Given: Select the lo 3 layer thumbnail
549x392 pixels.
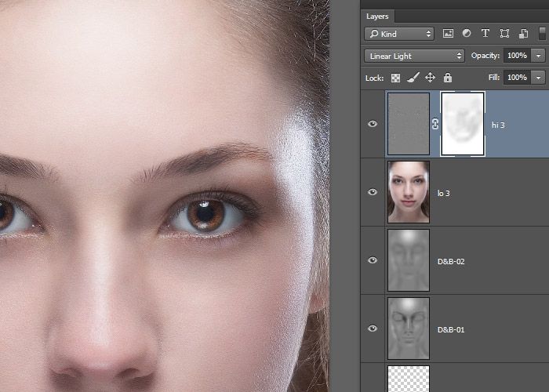Looking at the screenshot, I should 409,192.
